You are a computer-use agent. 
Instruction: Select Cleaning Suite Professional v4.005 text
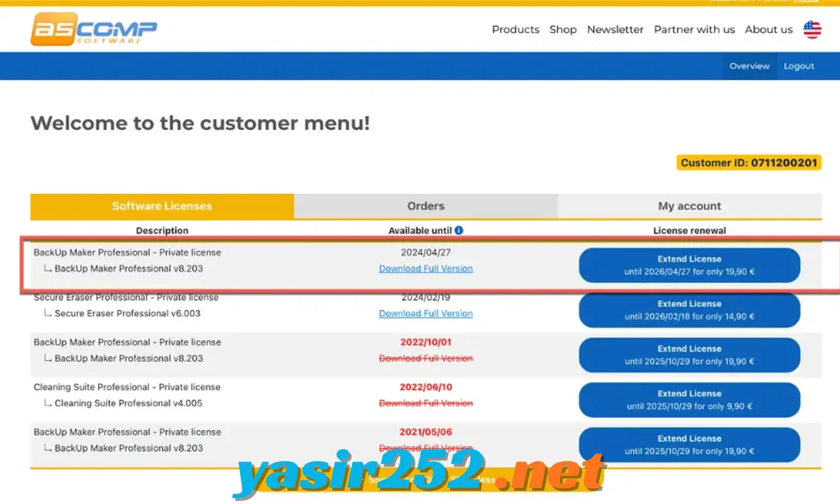tap(128, 403)
